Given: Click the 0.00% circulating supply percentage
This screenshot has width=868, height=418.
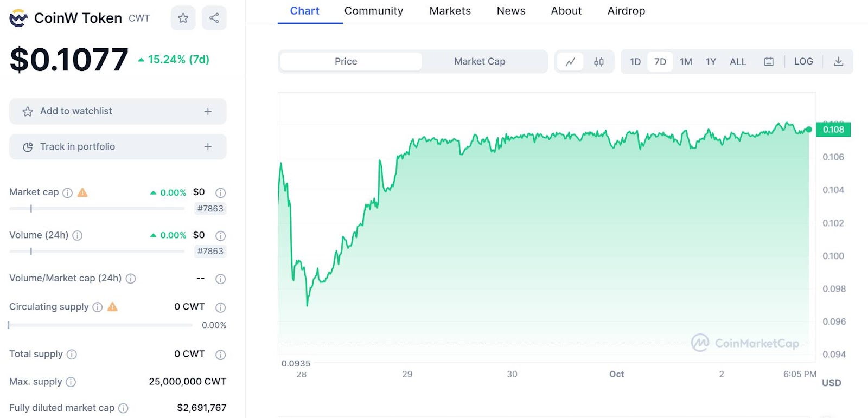Looking at the screenshot, I should tap(214, 325).
